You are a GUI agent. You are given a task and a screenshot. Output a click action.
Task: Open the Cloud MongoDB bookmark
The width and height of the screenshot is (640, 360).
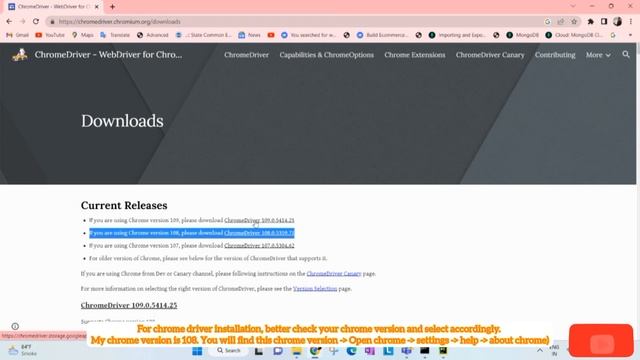[574, 35]
